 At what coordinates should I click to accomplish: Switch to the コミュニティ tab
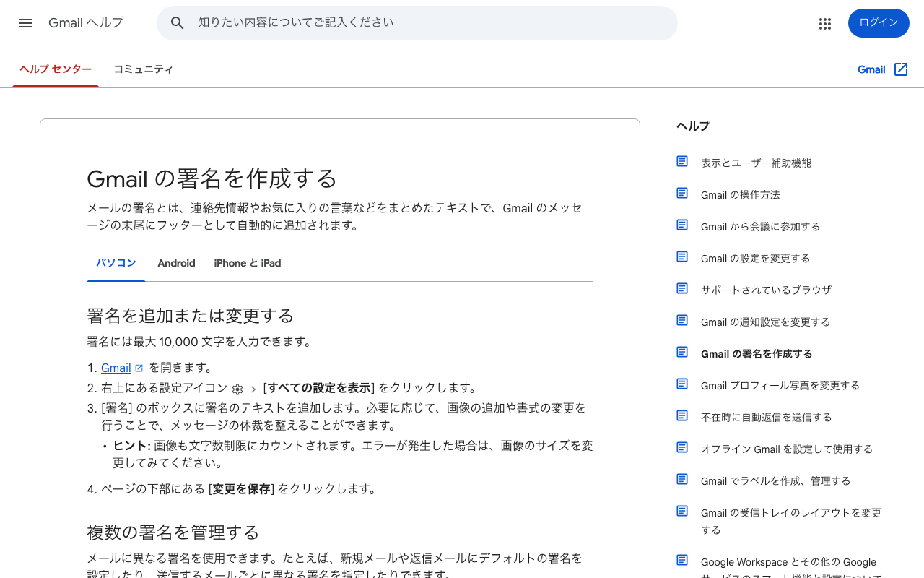click(x=143, y=69)
